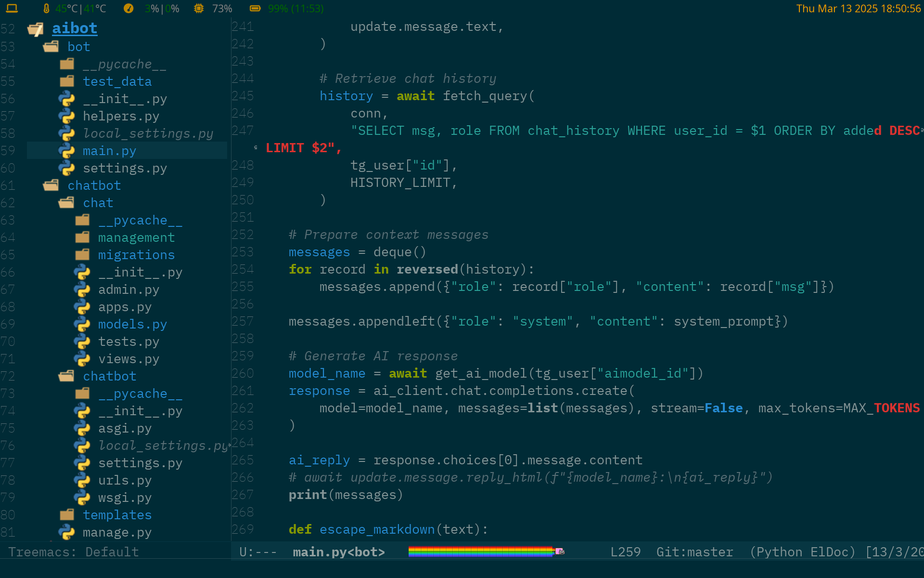Click main.py<bot> buffer name in modeline
Image resolution: width=924 pixels, height=578 pixels.
tap(339, 552)
